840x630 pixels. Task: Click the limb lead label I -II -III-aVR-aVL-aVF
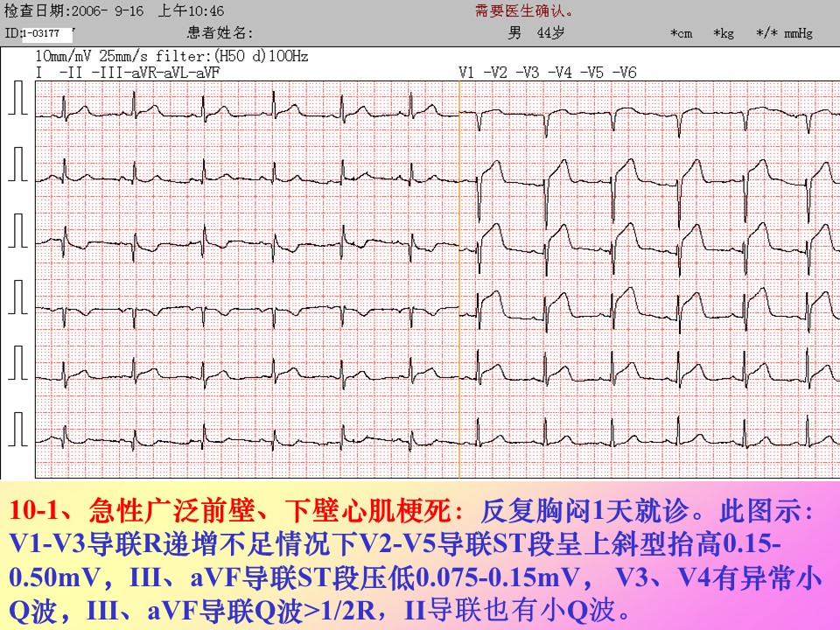pyautogui.click(x=128, y=73)
